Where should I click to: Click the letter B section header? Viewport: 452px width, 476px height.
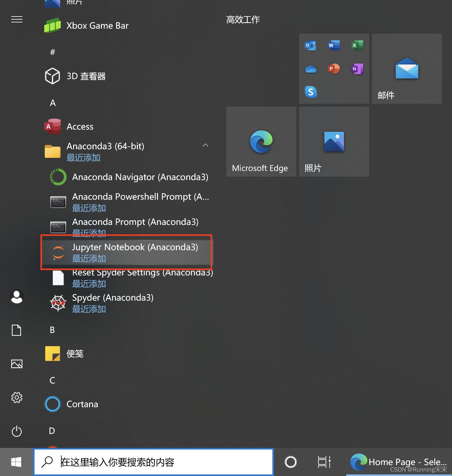click(x=52, y=330)
